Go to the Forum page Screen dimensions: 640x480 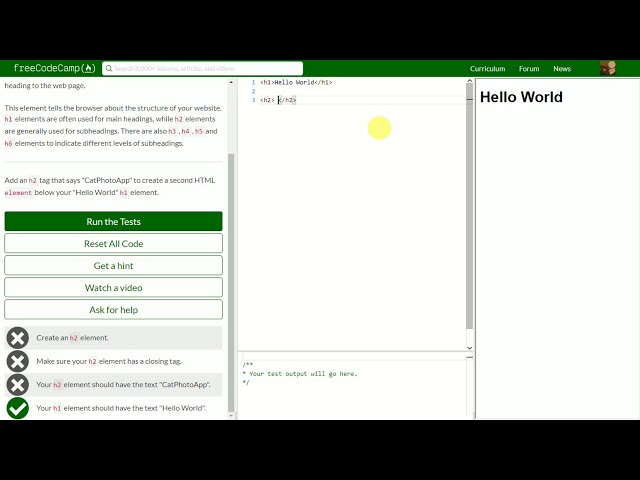(529, 69)
